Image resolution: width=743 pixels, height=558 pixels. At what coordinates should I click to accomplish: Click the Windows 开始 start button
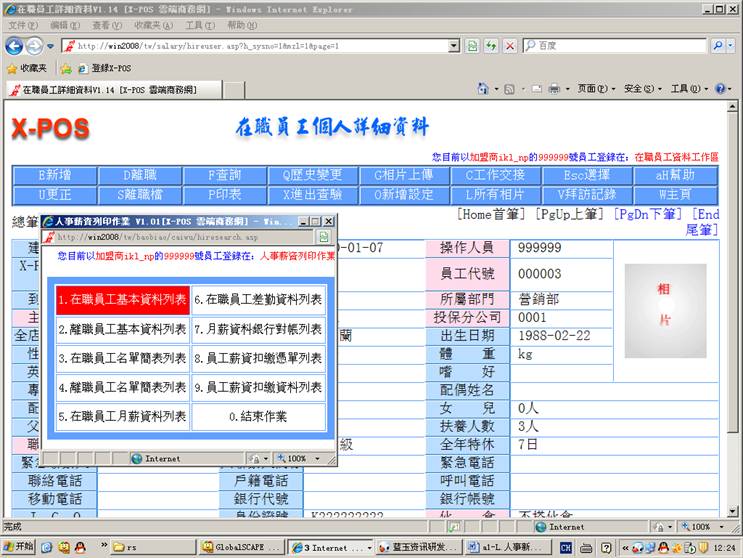coord(19,547)
